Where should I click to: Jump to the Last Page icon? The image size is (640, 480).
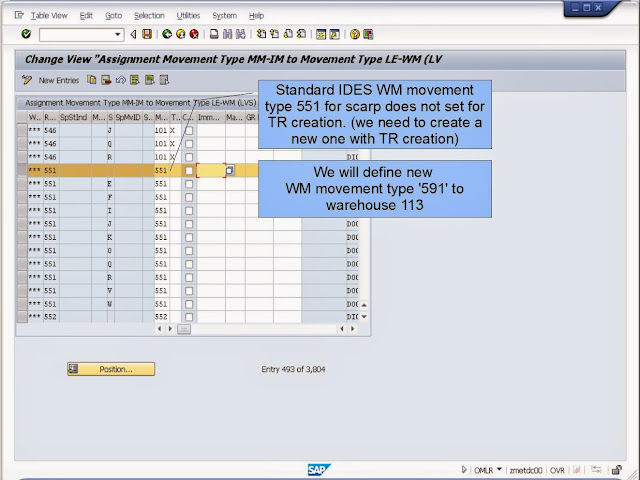tap(302, 34)
